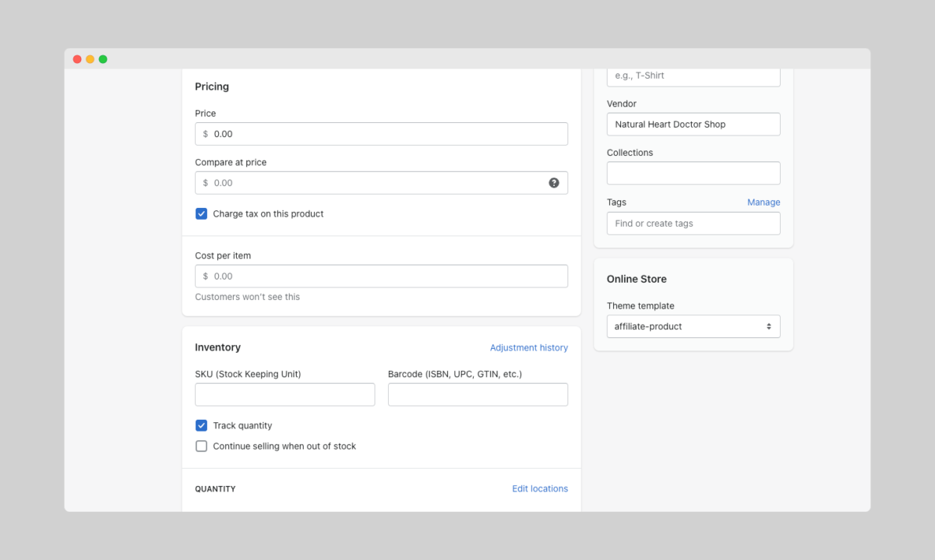Uncheck Charge tax on this product
Screen dimensions: 935x560
coord(202,213)
